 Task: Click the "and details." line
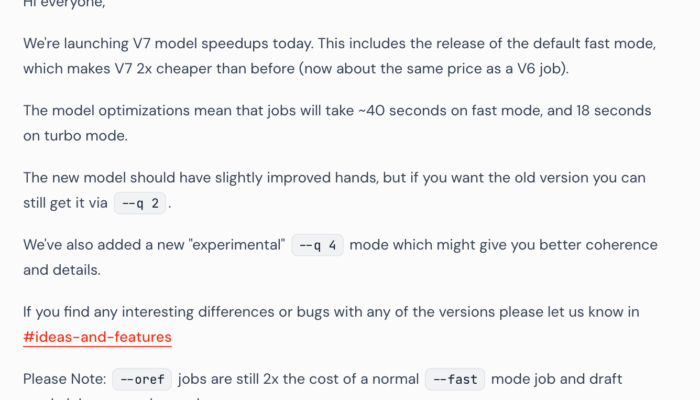62,270
